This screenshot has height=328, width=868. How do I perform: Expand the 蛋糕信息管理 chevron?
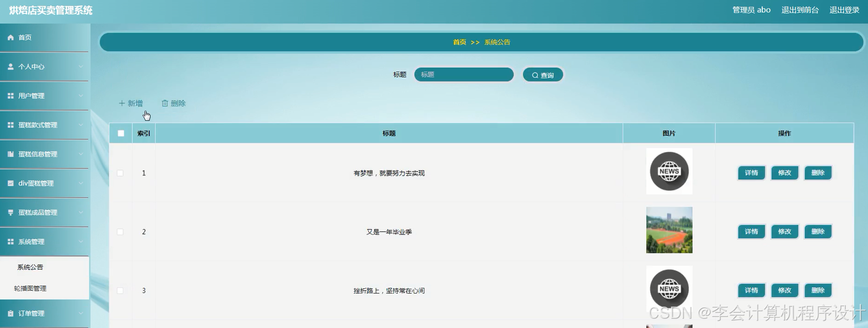click(81, 154)
